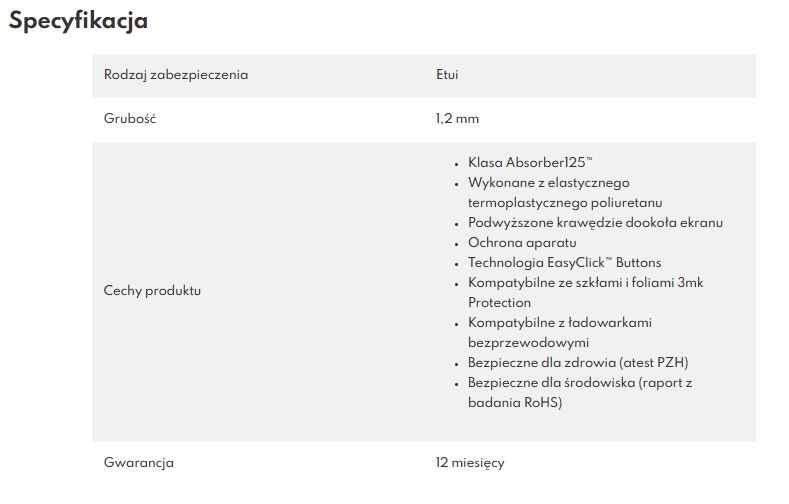Select Wykonane z elastycznego text line

point(548,183)
